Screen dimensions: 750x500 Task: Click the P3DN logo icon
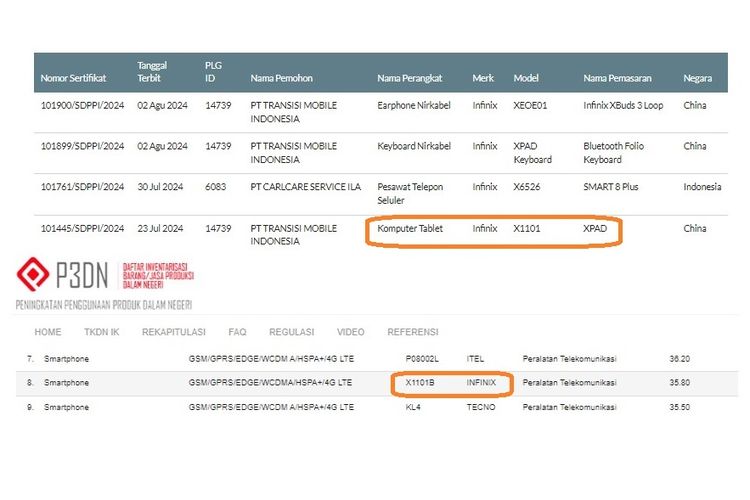tap(37, 276)
